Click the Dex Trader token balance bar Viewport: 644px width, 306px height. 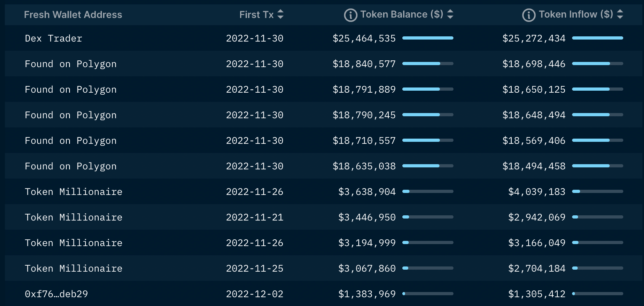428,38
